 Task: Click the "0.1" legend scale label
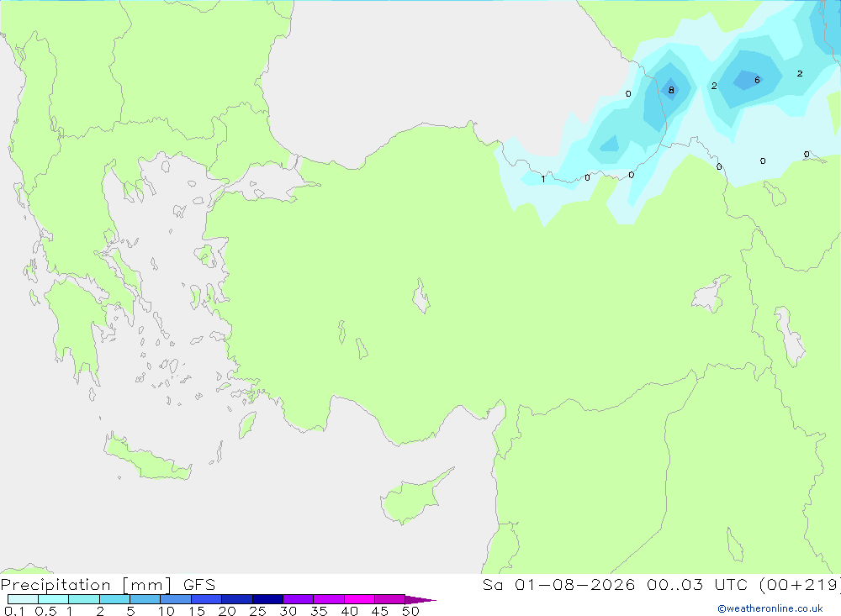[14, 611]
